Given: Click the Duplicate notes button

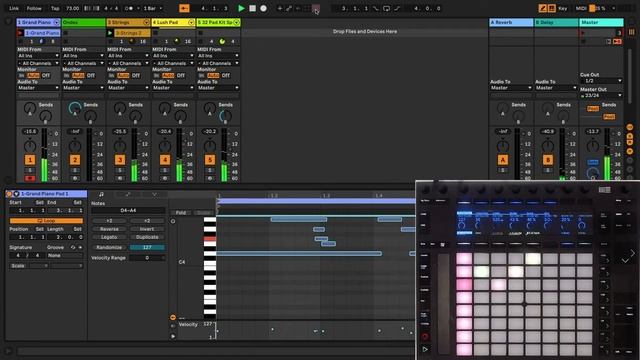Looking at the screenshot, I should click(147, 237).
